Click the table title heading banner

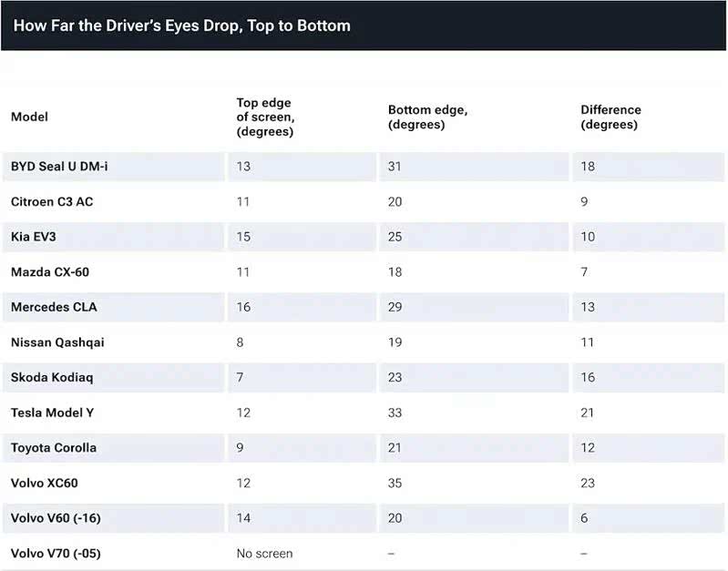pos(364,25)
